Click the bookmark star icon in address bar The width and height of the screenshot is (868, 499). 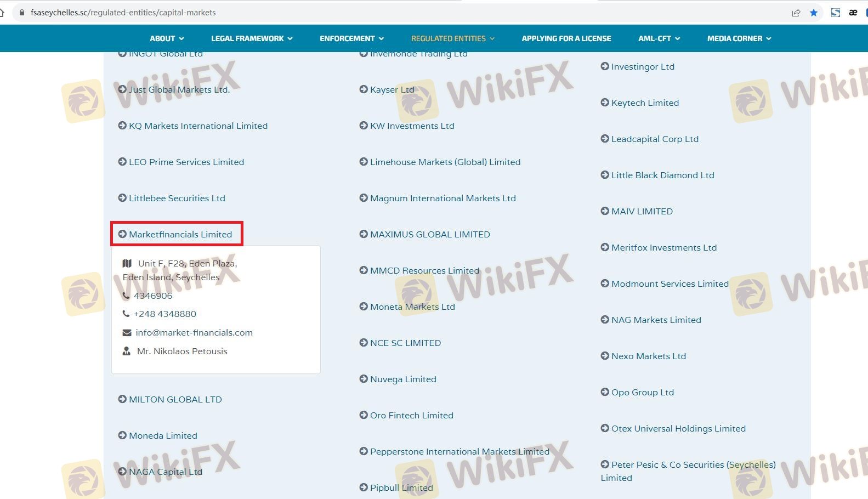coord(814,13)
